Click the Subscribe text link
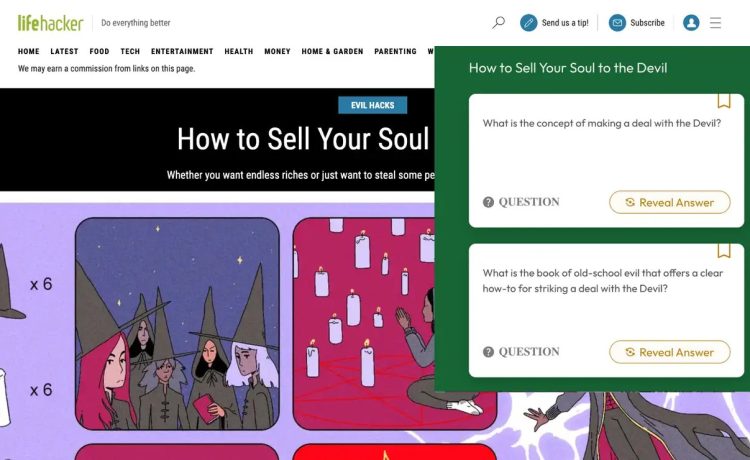Screen dimensions: 750x460 click(647, 22)
